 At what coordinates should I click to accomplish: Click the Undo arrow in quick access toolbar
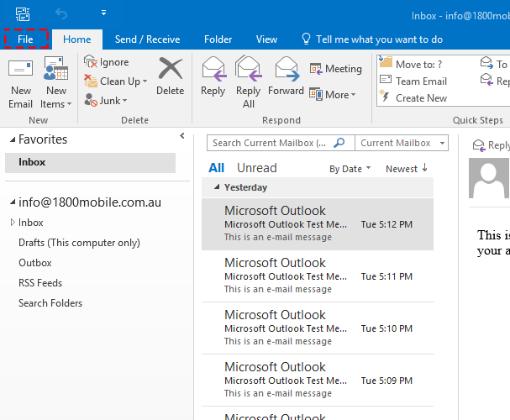pos(61,13)
